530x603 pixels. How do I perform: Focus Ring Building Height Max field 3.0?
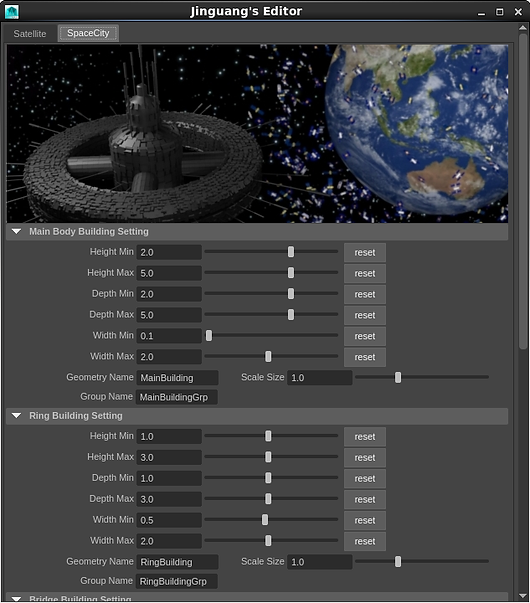click(x=169, y=458)
